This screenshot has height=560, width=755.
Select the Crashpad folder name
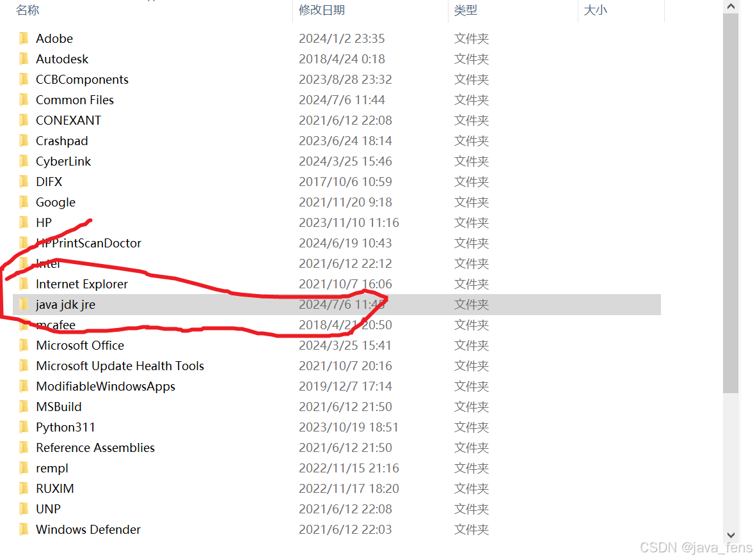click(61, 141)
